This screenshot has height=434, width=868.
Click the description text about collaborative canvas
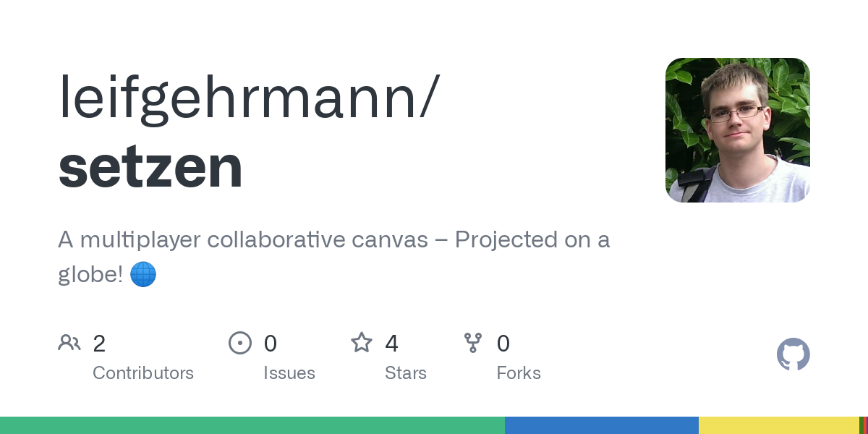point(333,240)
